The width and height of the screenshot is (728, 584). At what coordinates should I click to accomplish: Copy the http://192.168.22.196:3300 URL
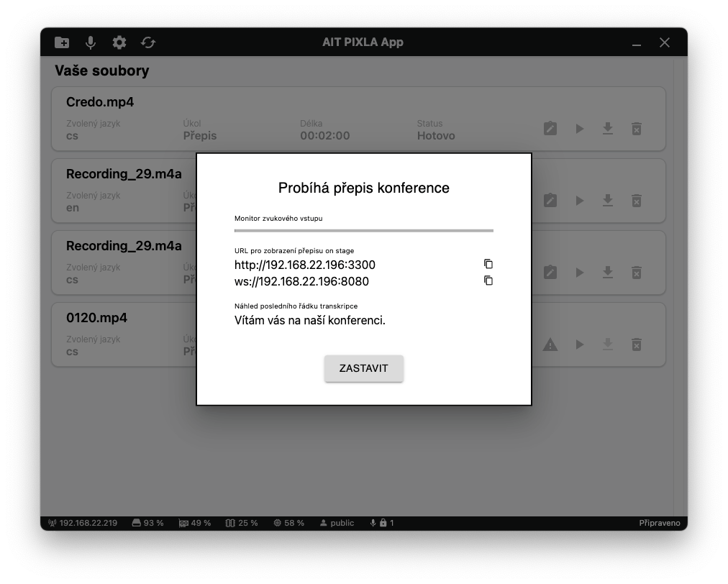488,264
